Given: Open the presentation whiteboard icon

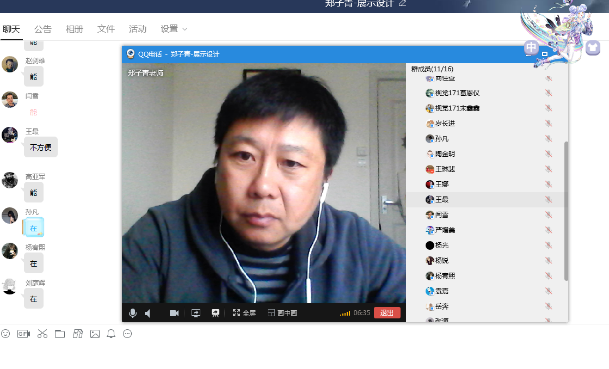Looking at the screenshot, I should 215,313.
